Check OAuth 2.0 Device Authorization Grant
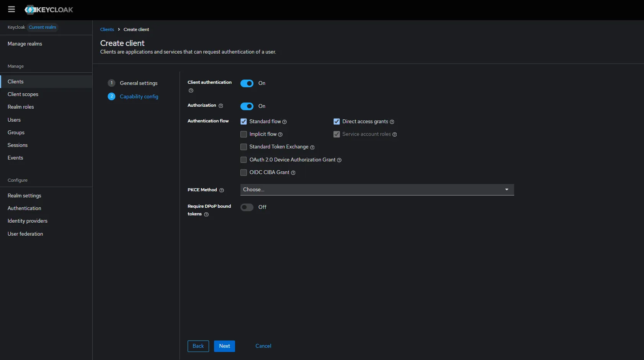Screen dimensions: 644x360 (x=244, y=160)
